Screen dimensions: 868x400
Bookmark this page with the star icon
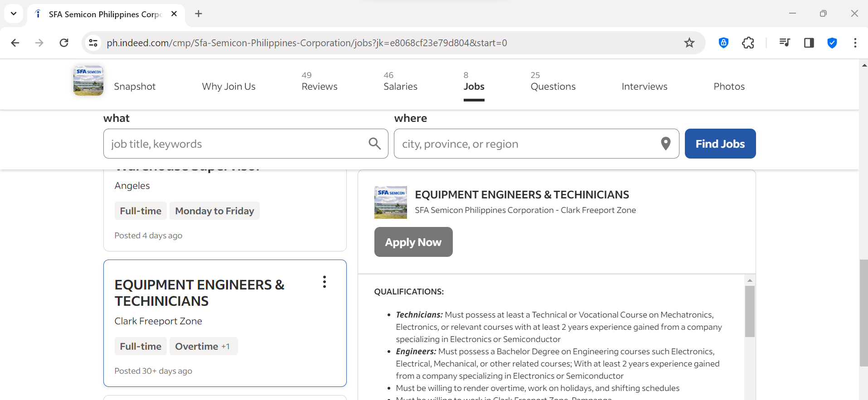[689, 43]
